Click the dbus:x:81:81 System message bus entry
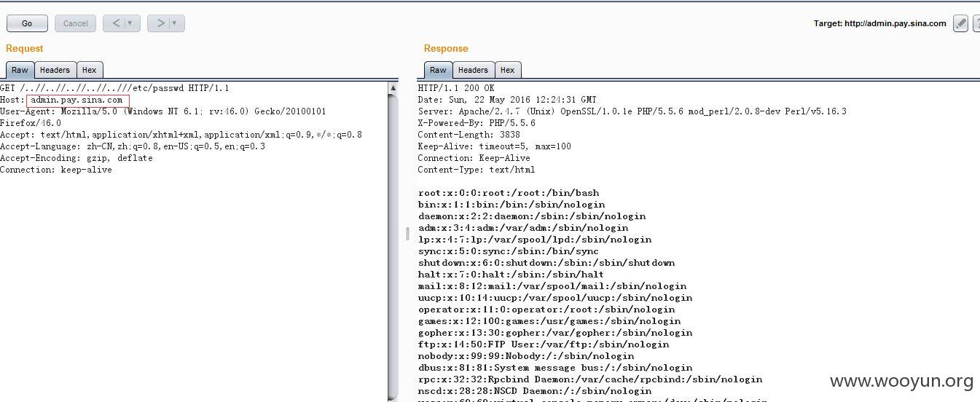Image resolution: width=980 pixels, height=402 pixels. [x=555, y=368]
